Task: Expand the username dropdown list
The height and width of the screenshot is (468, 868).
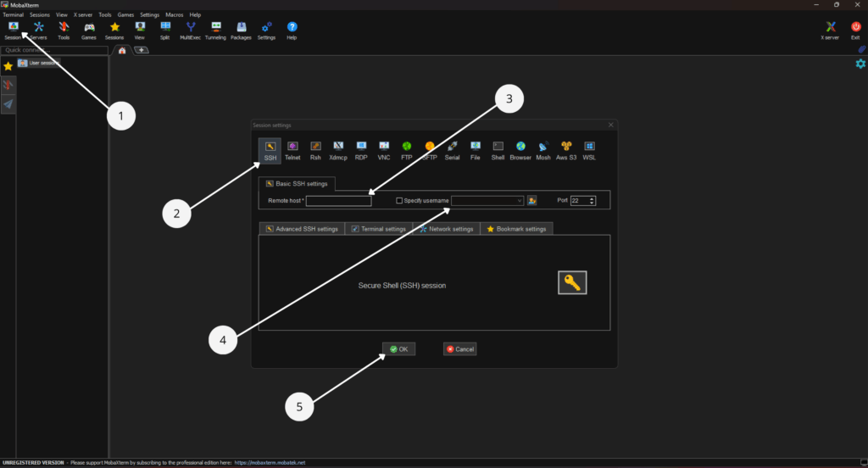Action: point(520,201)
